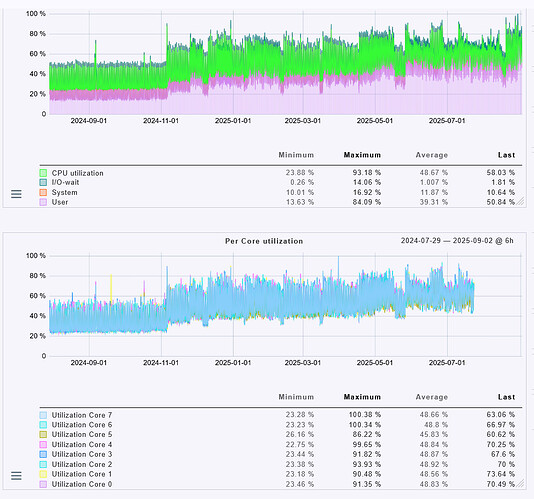This screenshot has height=499, width=534.
Task: Open the CPU utilization graph hamburger menu
Action: point(16,194)
